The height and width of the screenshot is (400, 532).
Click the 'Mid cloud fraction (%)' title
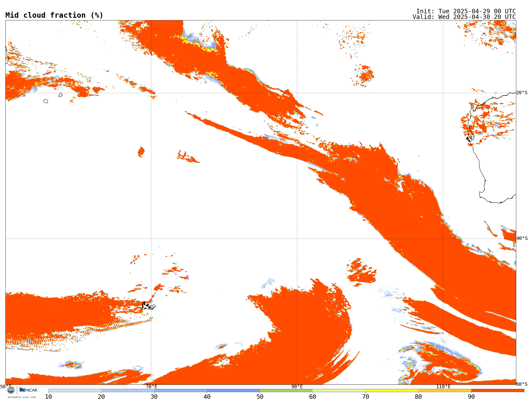coord(54,15)
